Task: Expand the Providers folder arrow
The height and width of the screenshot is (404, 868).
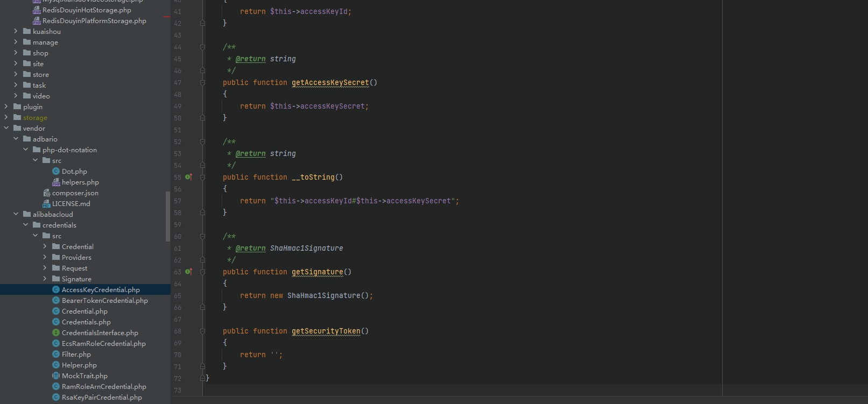Action: (45, 257)
